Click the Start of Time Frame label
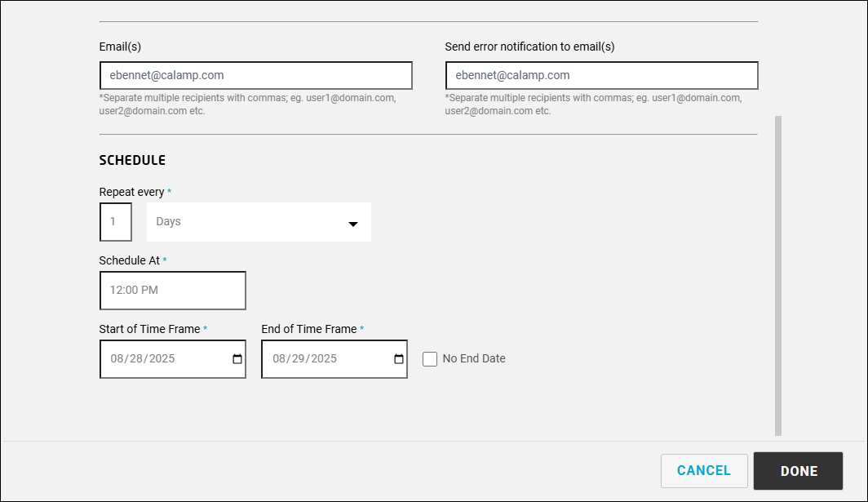Screen dimensions: 868x502 tap(149, 329)
